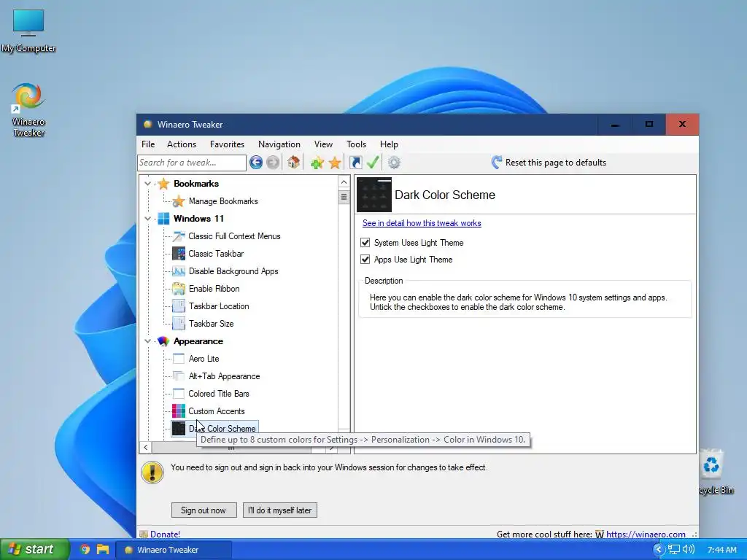
Task: Open the Navigation menu
Action: tap(279, 144)
